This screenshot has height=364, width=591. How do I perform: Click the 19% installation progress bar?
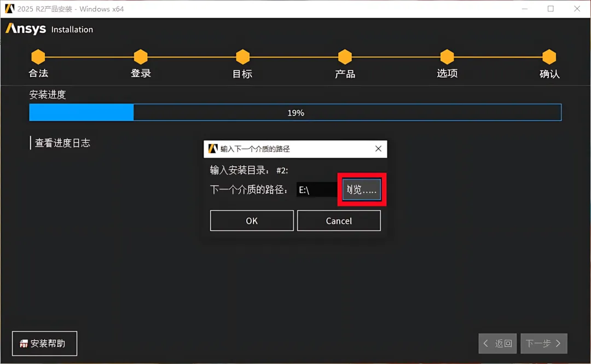tap(295, 112)
